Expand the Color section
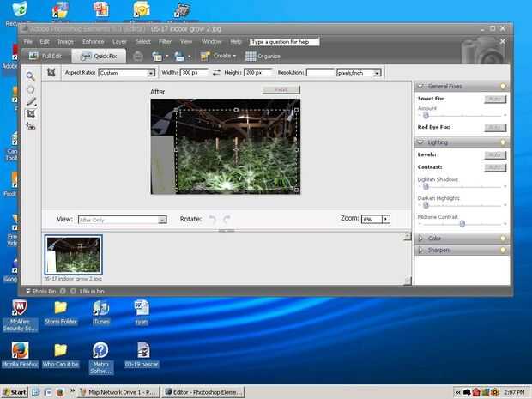 [420, 239]
